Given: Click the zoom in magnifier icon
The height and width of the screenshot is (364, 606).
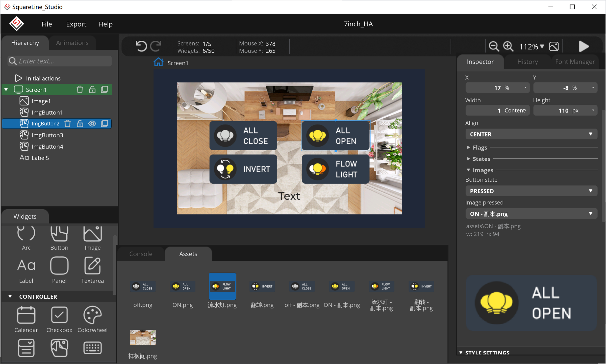Looking at the screenshot, I should (508, 46).
